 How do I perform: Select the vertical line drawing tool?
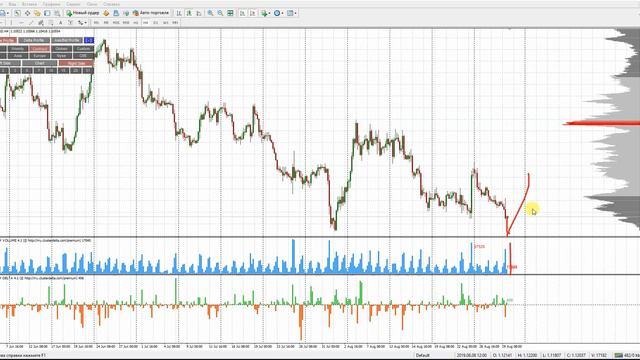11,22
